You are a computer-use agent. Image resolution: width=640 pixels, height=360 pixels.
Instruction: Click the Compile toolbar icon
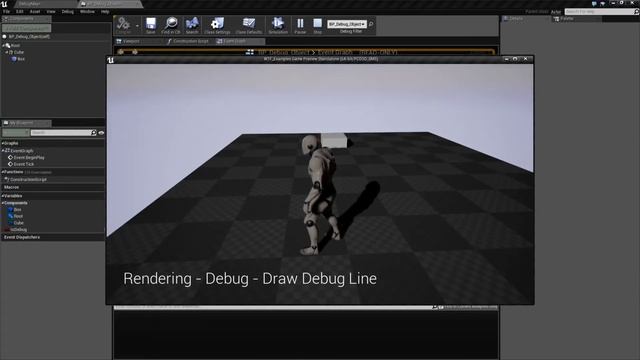(123, 25)
